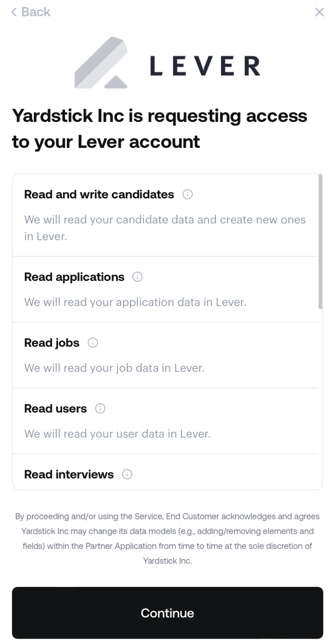Image resolution: width=333 pixels, height=644 pixels.
Task: Select the Read jobs permission entry
Action: coord(165,354)
